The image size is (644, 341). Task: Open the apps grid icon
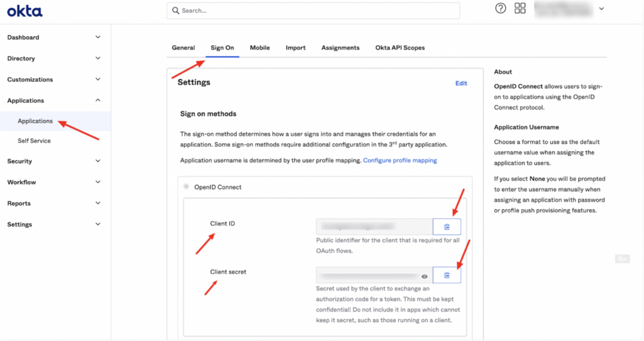520,8
